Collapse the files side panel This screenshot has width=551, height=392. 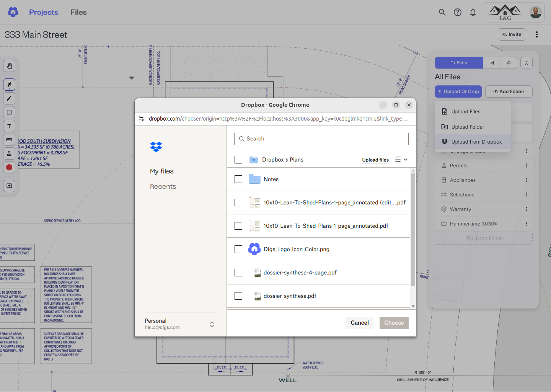(x=527, y=63)
